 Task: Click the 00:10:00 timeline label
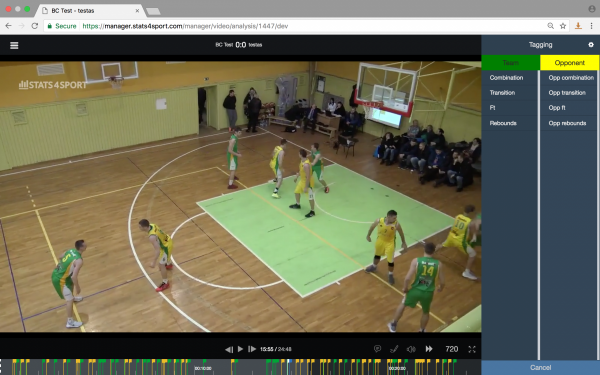coord(203,368)
